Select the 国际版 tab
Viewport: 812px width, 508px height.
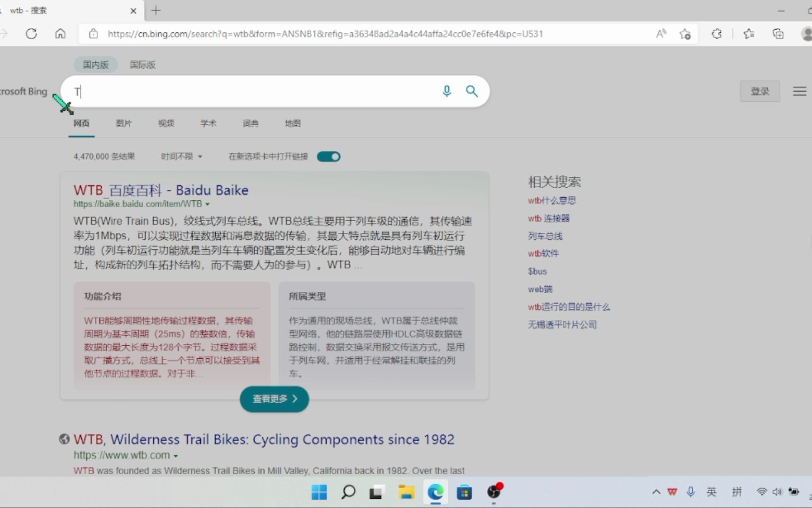(142, 65)
